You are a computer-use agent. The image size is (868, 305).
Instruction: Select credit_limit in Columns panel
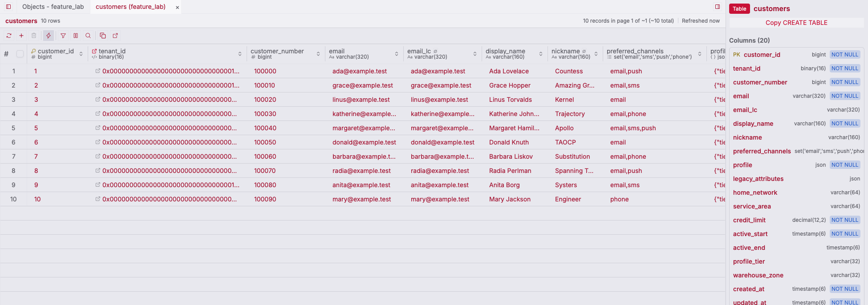(796, 220)
